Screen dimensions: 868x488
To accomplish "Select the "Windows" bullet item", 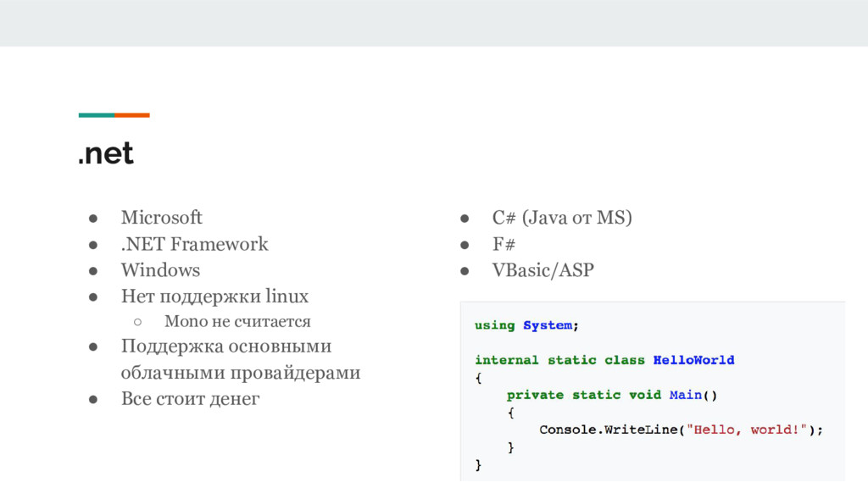I will 160,270.
